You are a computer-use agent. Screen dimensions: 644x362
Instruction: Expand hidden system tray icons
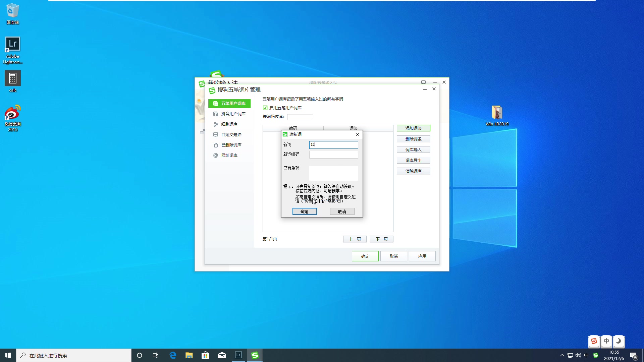(562, 355)
